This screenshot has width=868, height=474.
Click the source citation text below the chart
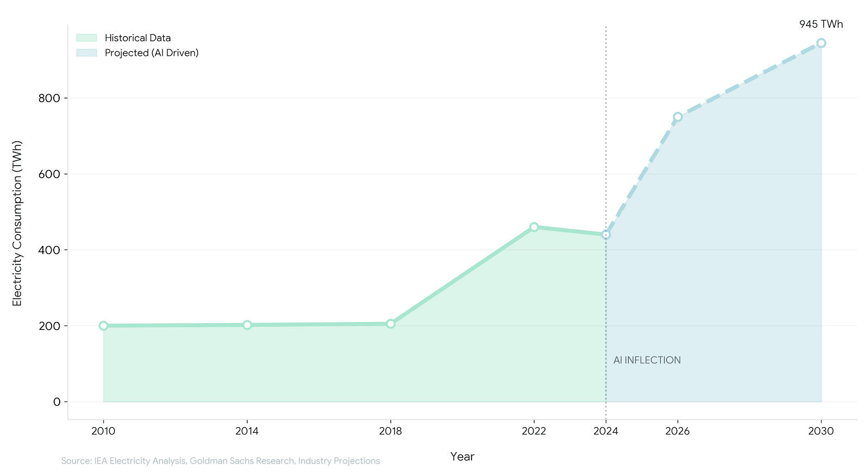tap(220, 461)
